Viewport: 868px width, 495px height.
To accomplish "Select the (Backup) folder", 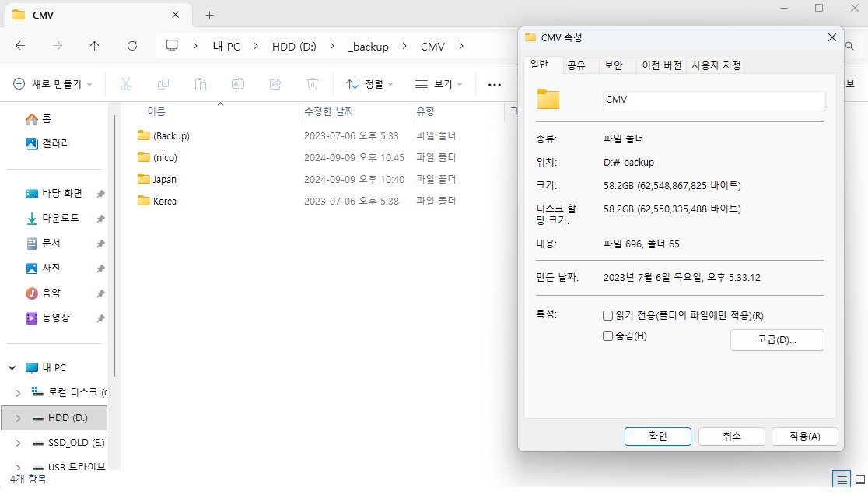I will [x=171, y=135].
